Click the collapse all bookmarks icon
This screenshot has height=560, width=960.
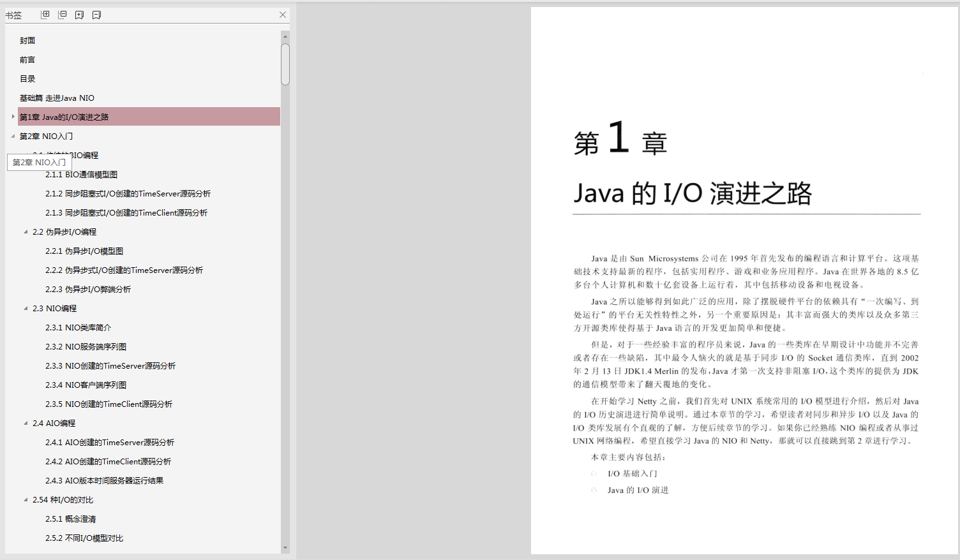click(x=63, y=15)
